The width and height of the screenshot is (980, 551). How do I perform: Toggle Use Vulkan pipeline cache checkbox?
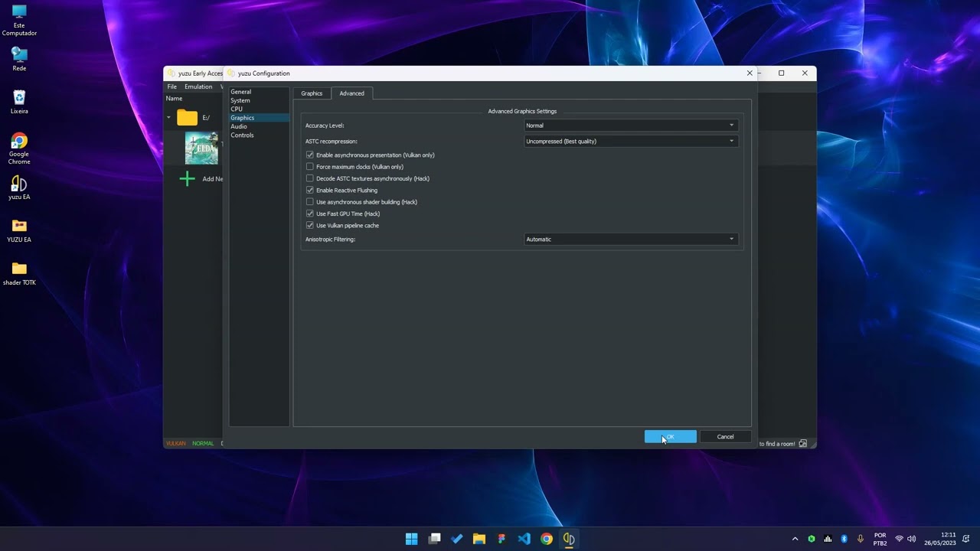(310, 226)
